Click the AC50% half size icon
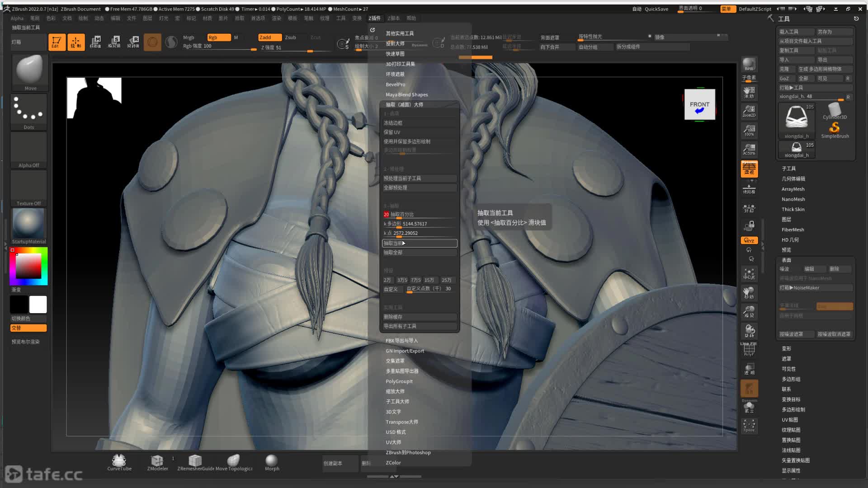 [749, 150]
